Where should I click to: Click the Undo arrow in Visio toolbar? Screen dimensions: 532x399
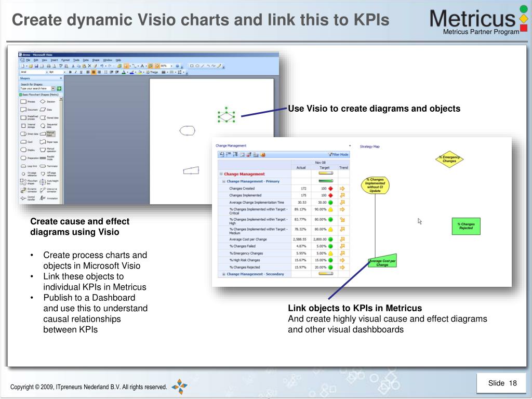click(102, 66)
